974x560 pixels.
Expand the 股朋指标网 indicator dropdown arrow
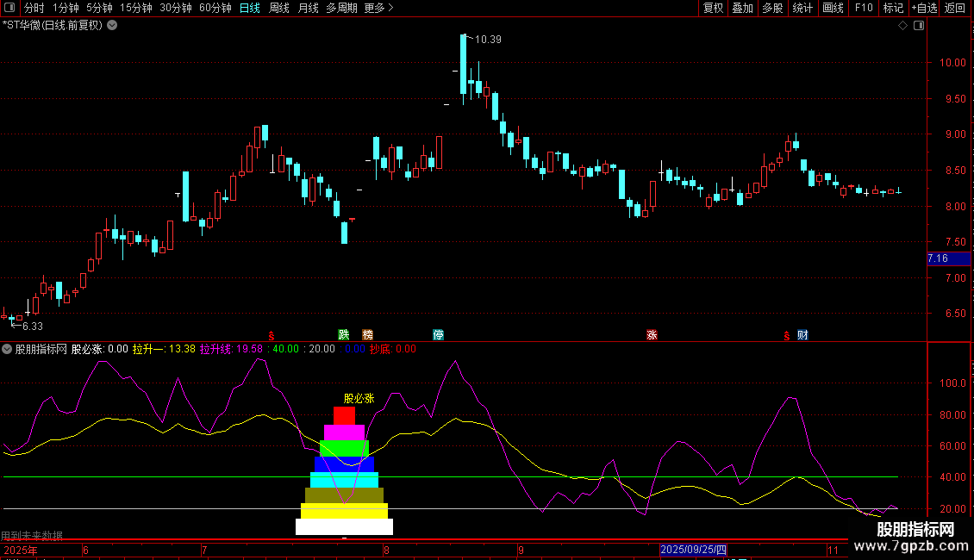click(x=8, y=350)
